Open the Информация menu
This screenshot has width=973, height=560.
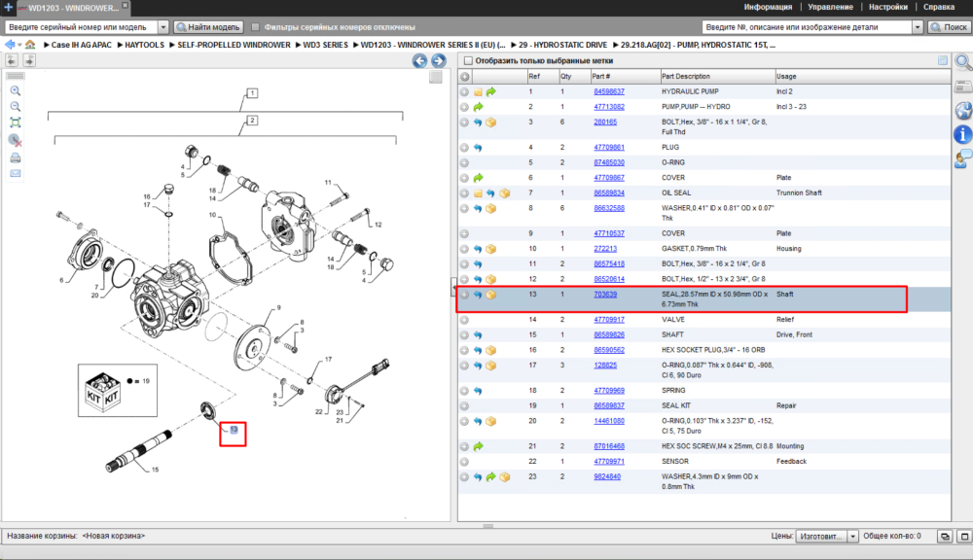pyautogui.click(x=768, y=7)
